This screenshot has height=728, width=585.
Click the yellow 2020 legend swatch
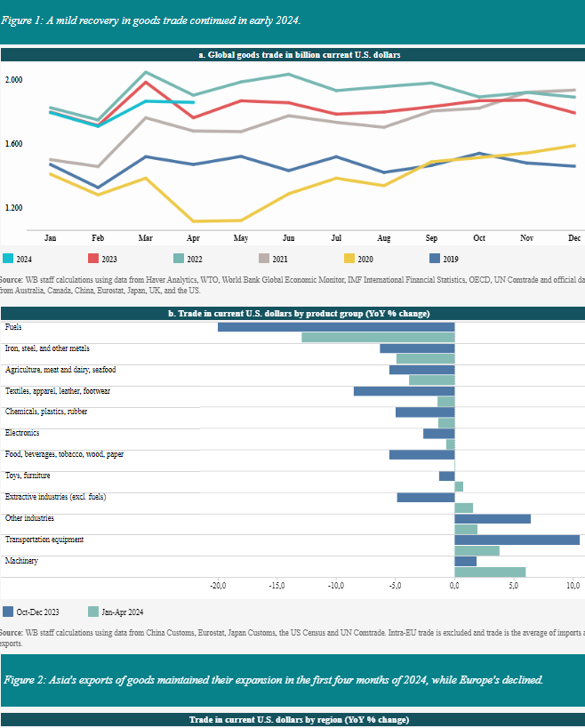349,259
